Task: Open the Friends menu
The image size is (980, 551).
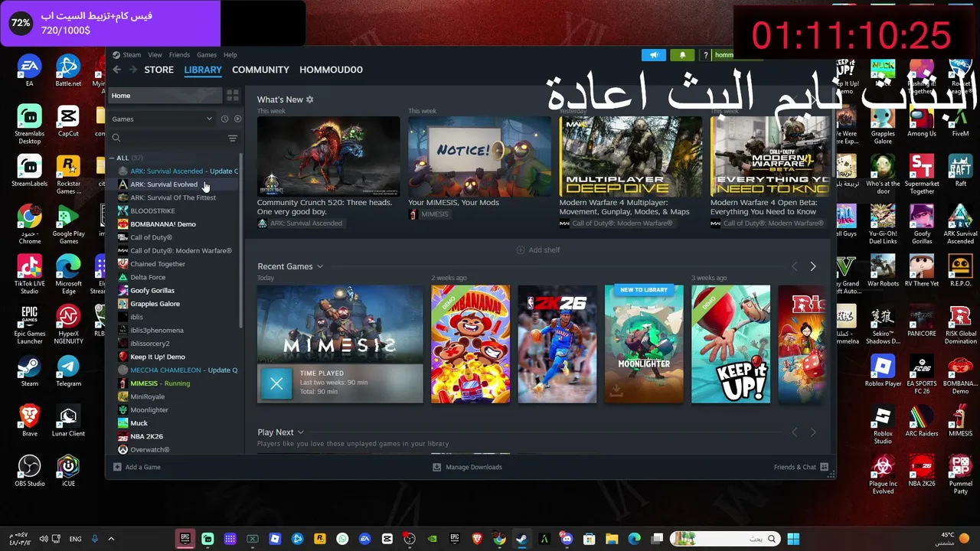Action: [179, 55]
